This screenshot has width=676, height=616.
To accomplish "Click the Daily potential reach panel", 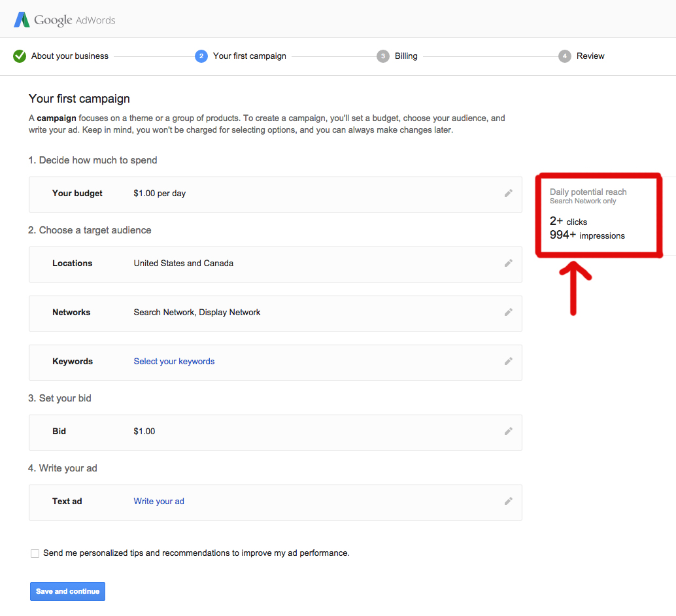I will coord(598,214).
